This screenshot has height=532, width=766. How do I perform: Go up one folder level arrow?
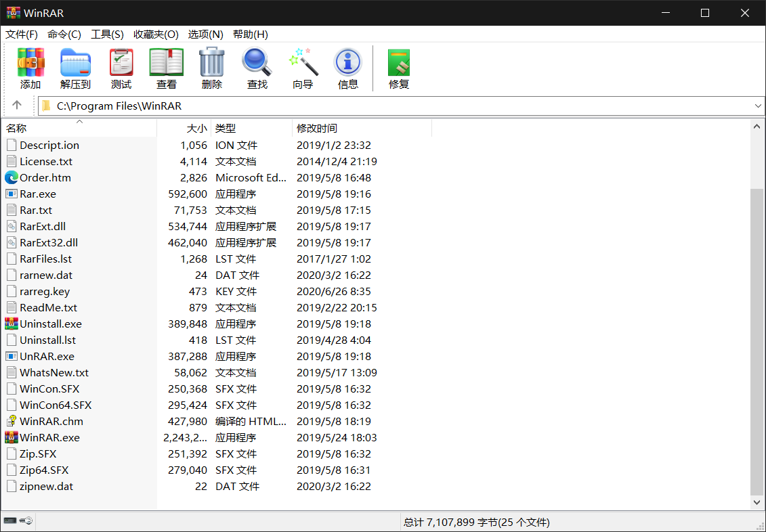click(17, 106)
